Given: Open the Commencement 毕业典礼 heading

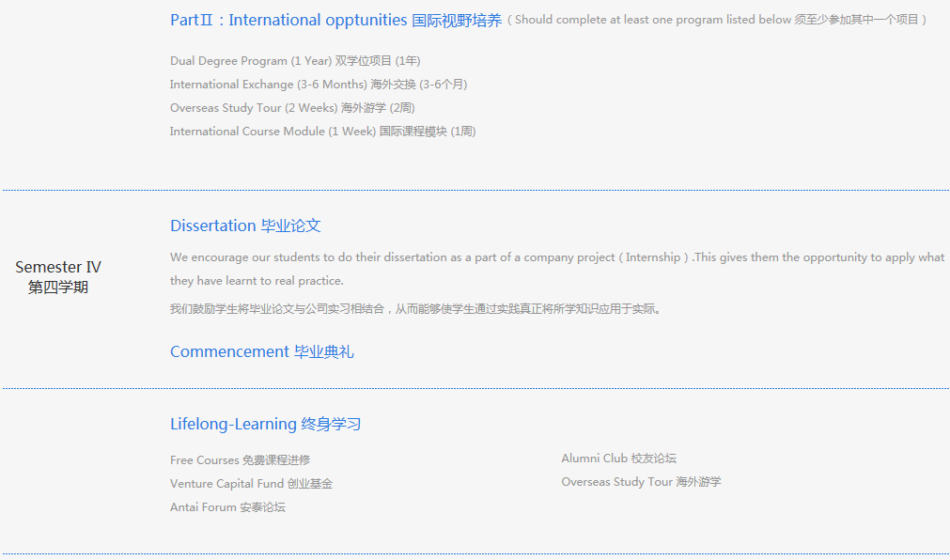Looking at the screenshot, I should [x=261, y=351].
